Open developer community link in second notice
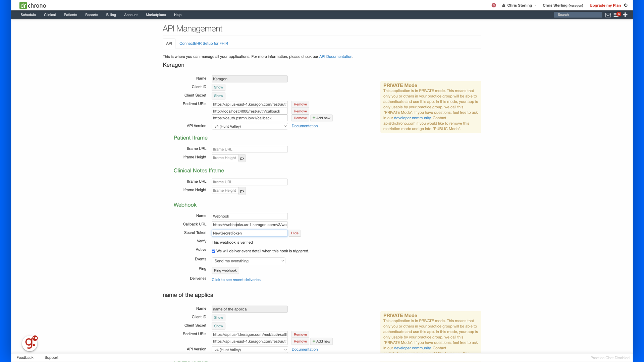The width and height of the screenshot is (644, 362). (412, 348)
